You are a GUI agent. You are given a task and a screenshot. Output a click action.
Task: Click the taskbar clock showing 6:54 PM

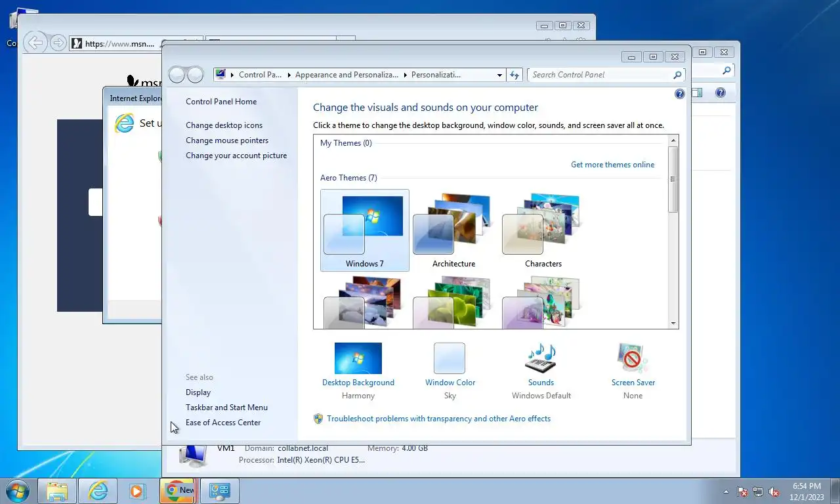point(807,492)
